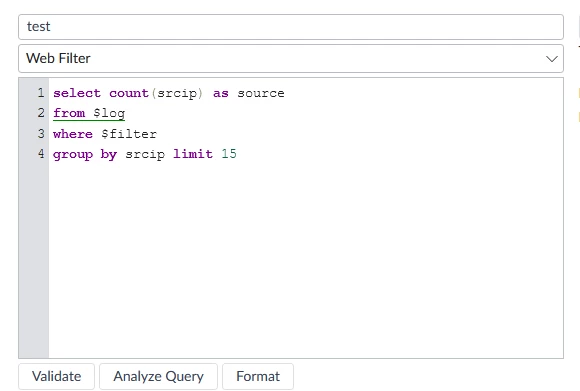
Task: Click "$log" on line 2
Action: 109,113
